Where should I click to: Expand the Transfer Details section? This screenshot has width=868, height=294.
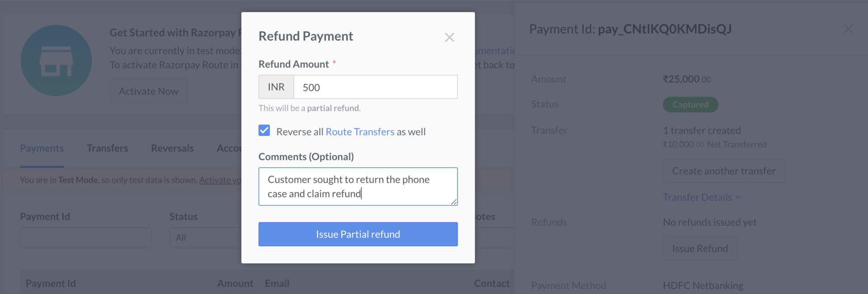click(x=701, y=197)
